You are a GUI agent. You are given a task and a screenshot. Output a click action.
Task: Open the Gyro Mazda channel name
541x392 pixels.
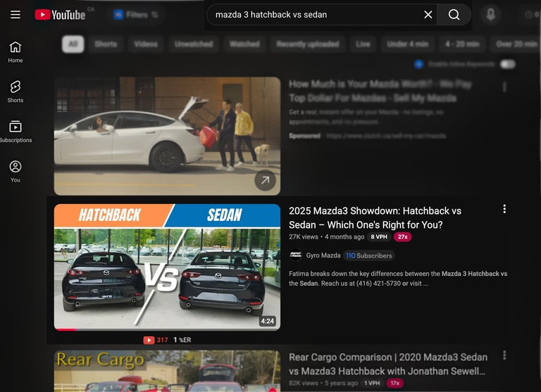coord(323,255)
